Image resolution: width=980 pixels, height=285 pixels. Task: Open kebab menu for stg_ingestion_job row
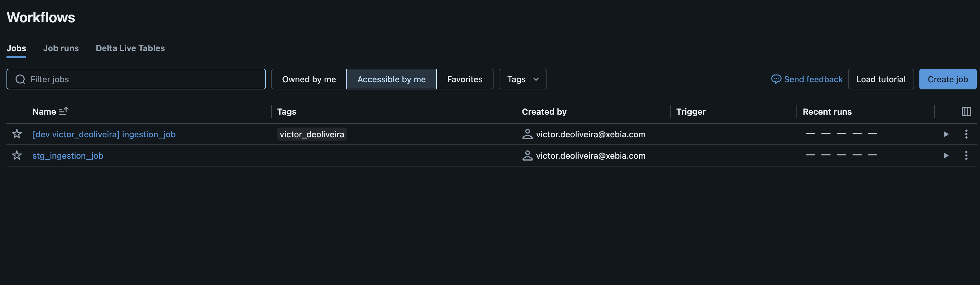pos(966,155)
